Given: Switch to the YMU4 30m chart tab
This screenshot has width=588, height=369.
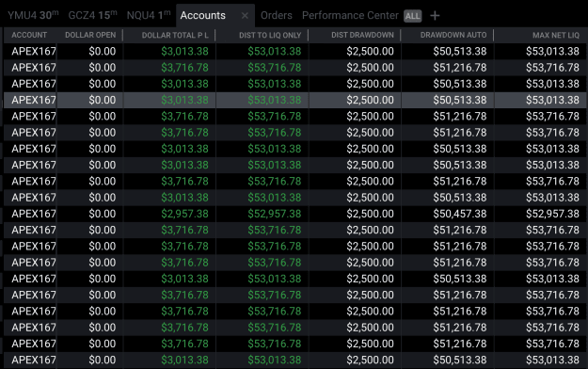Looking at the screenshot, I should (33, 15).
